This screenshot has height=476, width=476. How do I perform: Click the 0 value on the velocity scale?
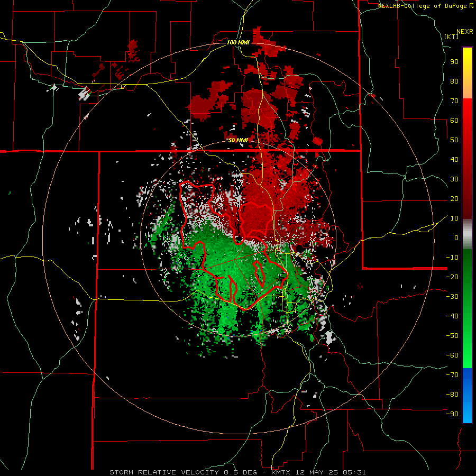(x=456, y=238)
